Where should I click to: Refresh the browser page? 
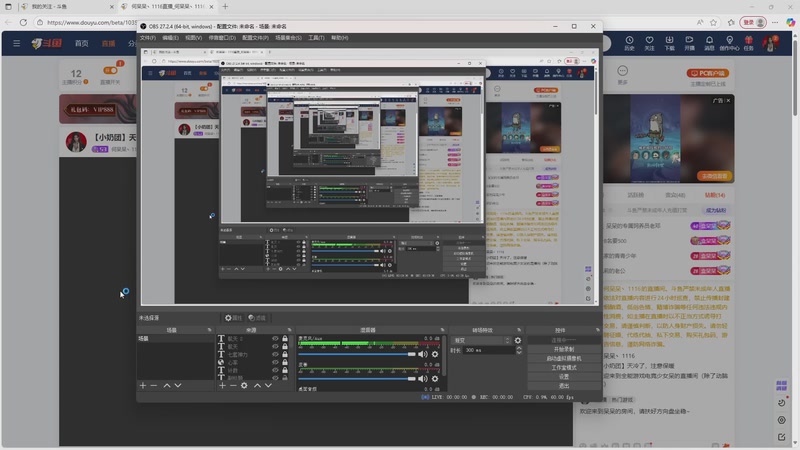pos(23,22)
